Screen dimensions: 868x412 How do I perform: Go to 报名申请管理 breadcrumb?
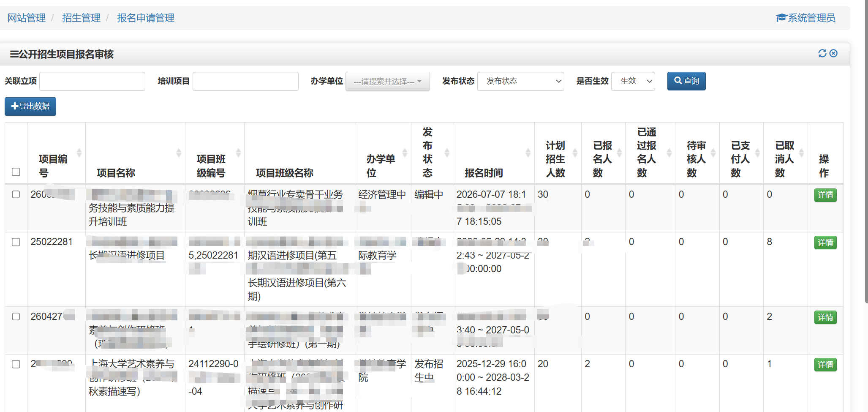146,18
